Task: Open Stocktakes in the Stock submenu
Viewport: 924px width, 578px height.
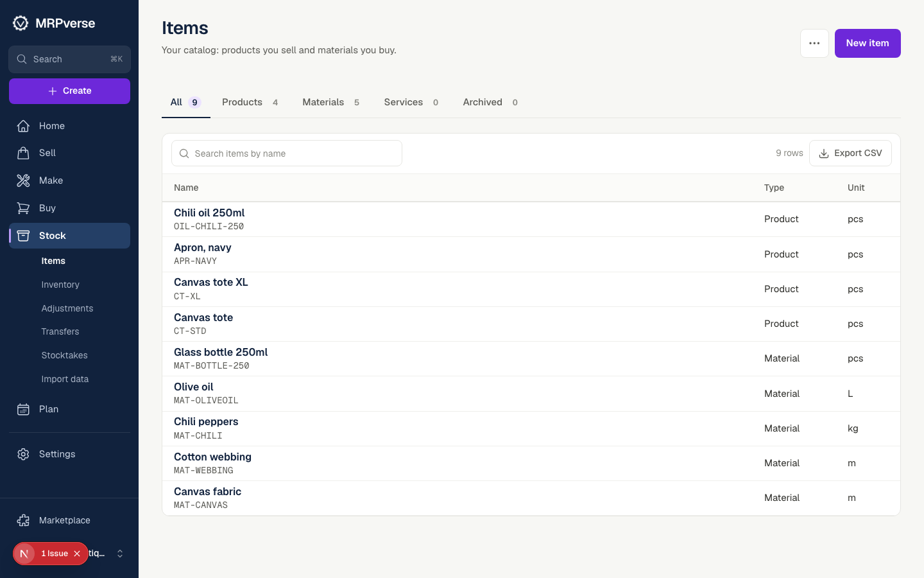Action: 64,355
